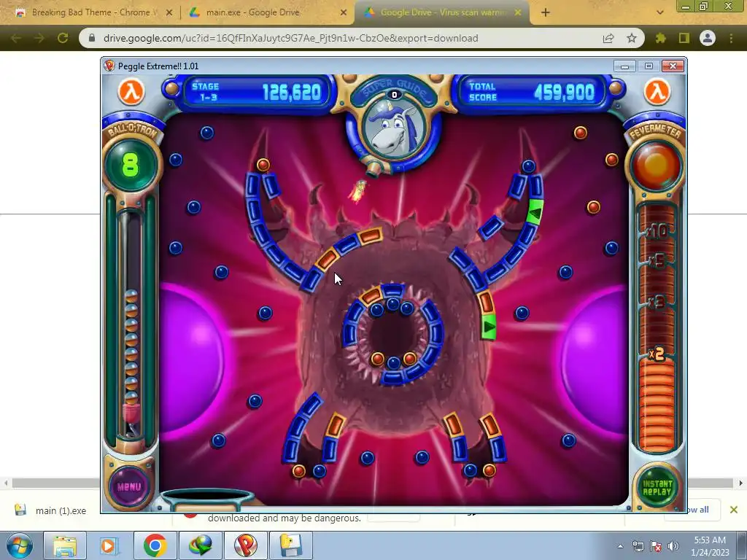Open Chrome extensions puzzle icon
Image resolution: width=747 pixels, height=560 pixels.
point(661,38)
